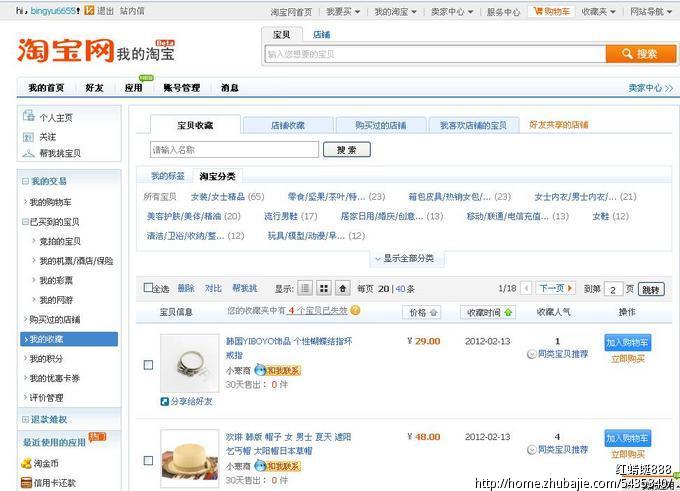
Task: Click 和我联系 wangwang icon for the ring item
Action: 277,370
